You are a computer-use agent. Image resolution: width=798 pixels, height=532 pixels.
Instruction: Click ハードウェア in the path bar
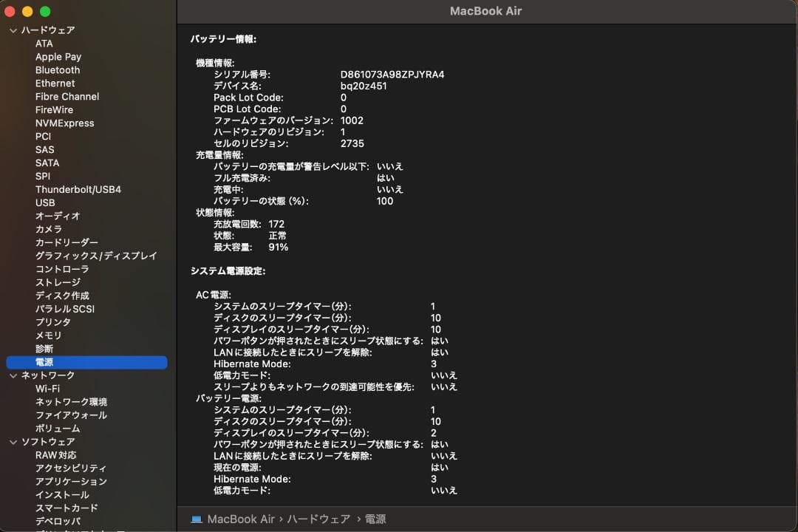[318, 519]
